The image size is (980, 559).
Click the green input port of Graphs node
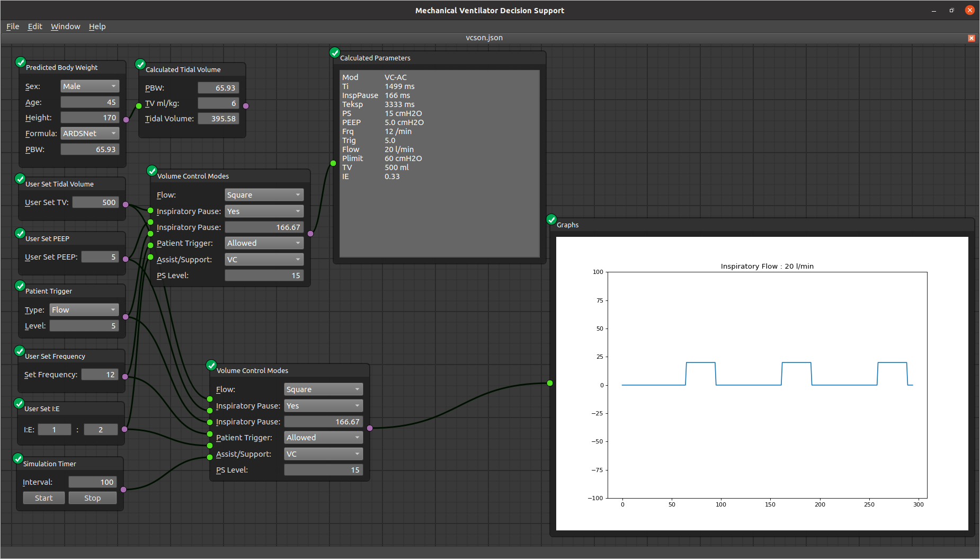coord(550,383)
